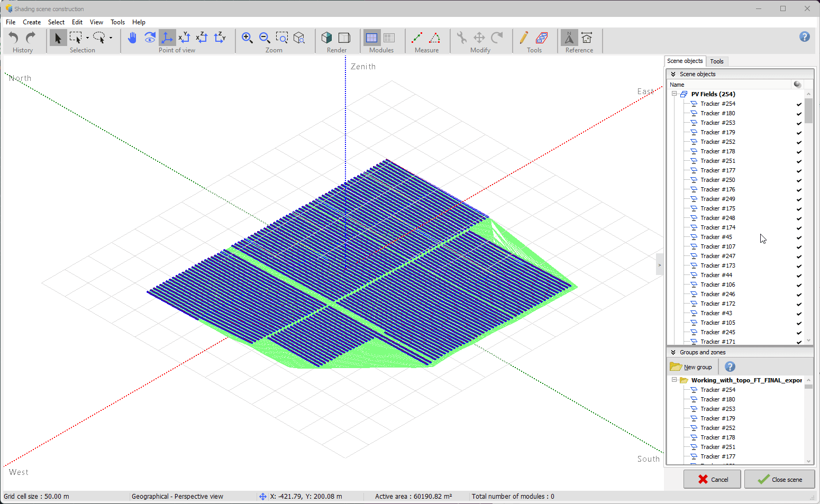The width and height of the screenshot is (820, 504).
Task: Zoom to fit whole scene cube
Action: [299, 38]
